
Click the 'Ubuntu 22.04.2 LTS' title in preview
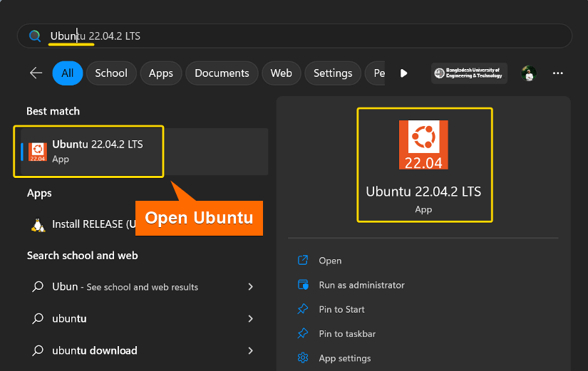[x=423, y=192]
